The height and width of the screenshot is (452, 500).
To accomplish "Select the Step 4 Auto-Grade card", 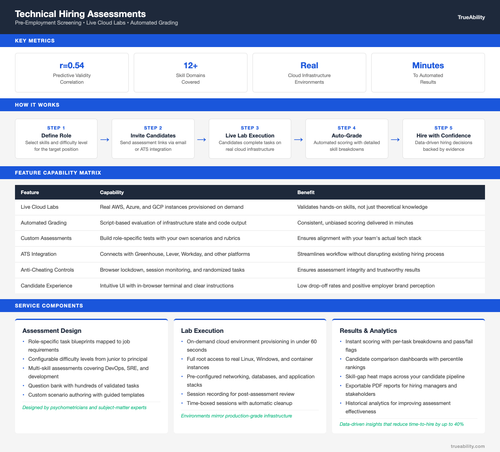I will (x=347, y=139).
